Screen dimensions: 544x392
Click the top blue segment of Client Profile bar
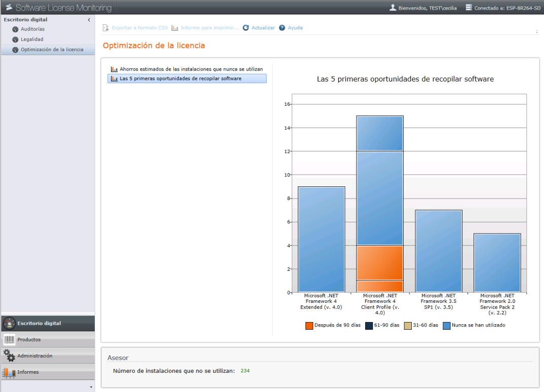coord(380,134)
